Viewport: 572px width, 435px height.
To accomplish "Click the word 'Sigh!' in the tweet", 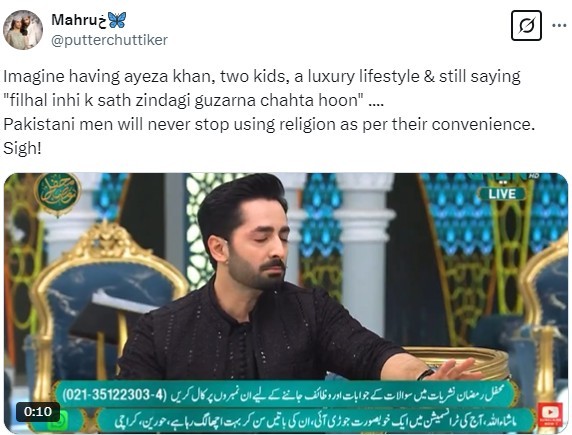I will click(22, 149).
